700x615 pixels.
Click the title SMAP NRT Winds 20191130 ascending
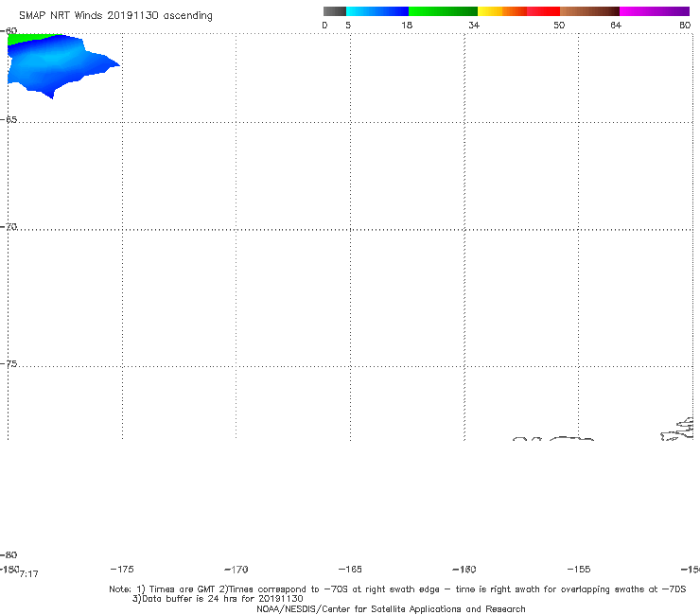pyautogui.click(x=115, y=16)
